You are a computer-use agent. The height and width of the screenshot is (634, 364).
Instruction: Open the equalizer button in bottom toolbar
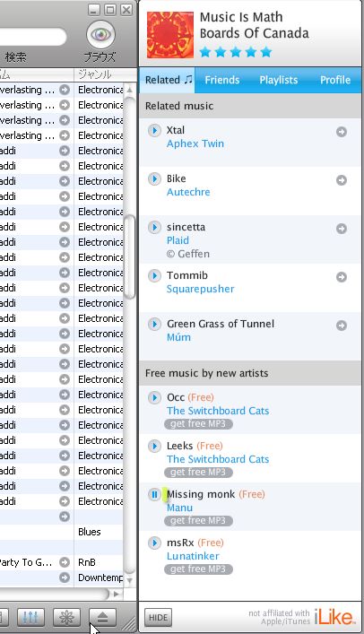click(30, 617)
